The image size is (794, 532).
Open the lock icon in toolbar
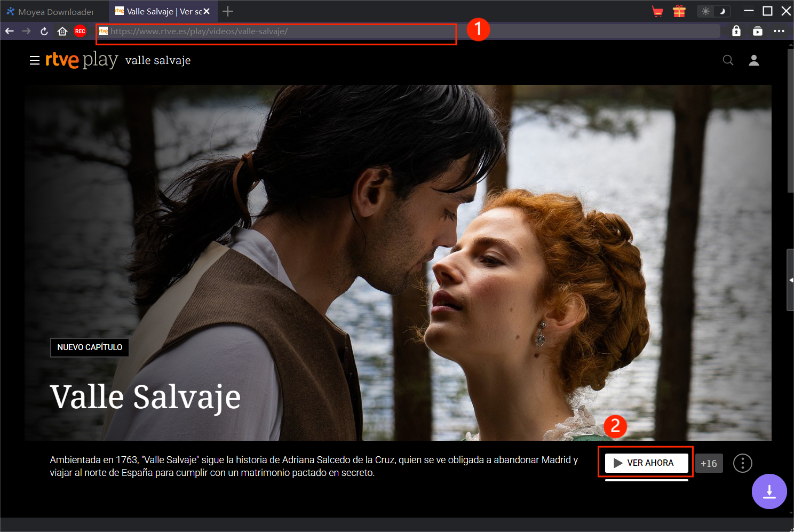point(736,31)
